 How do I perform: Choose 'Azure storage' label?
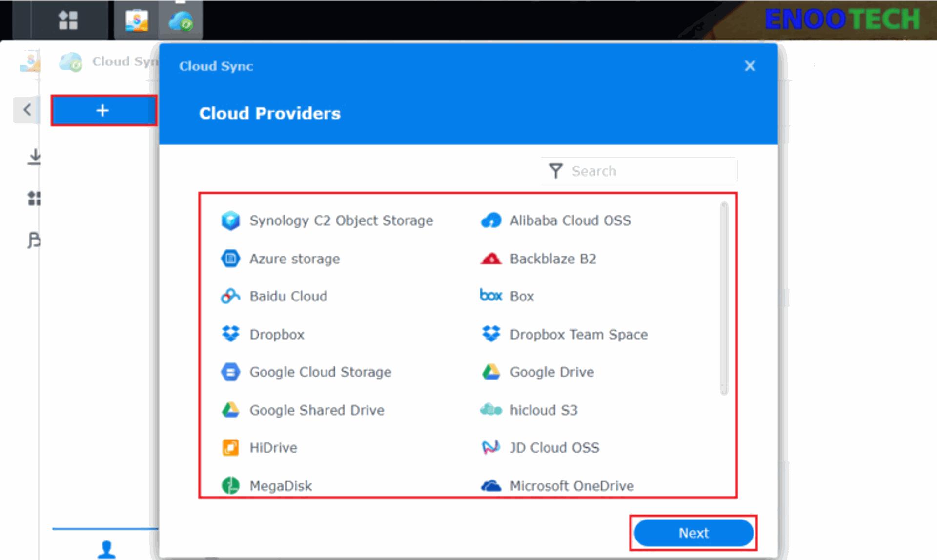(x=295, y=259)
